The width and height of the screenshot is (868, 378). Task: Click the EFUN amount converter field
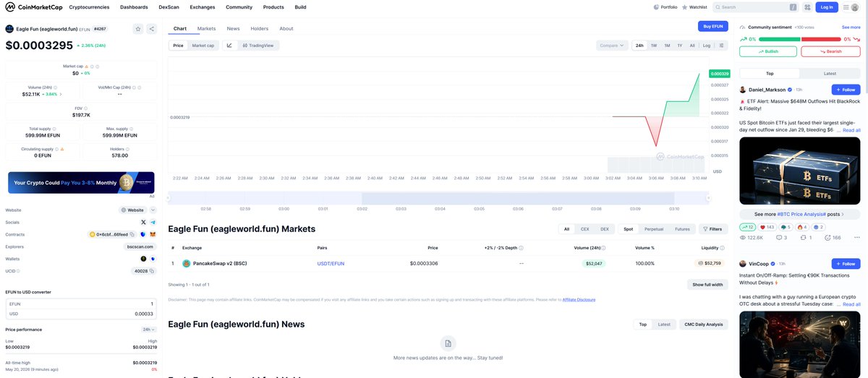click(x=81, y=304)
